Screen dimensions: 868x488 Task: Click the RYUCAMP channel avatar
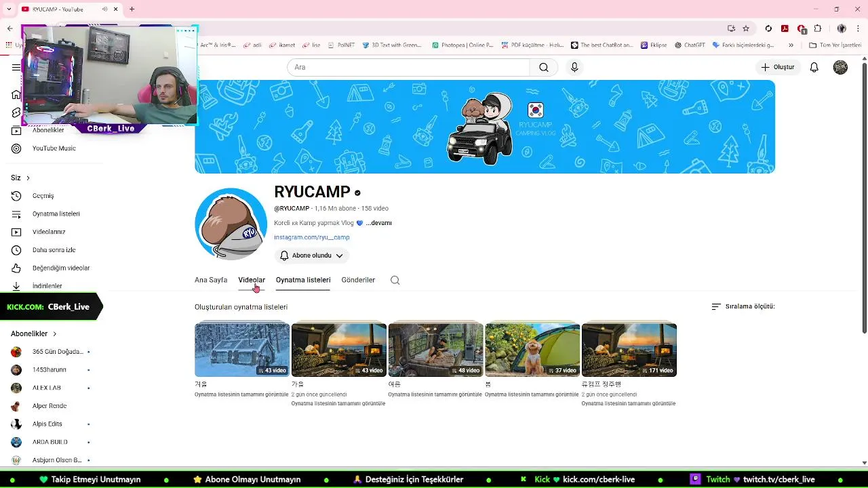[231, 224]
